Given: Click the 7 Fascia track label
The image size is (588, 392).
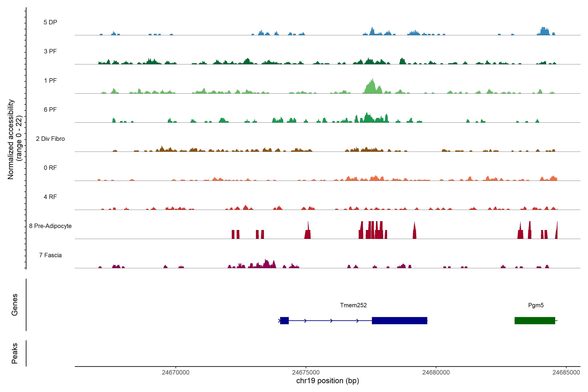Looking at the screenshot, I should click(50, 255).
